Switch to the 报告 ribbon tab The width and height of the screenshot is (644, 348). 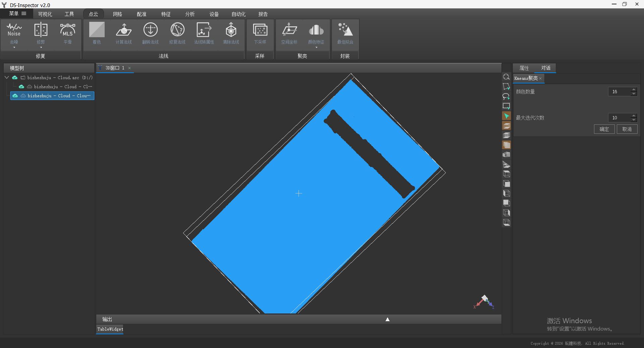tap(263, 14)
